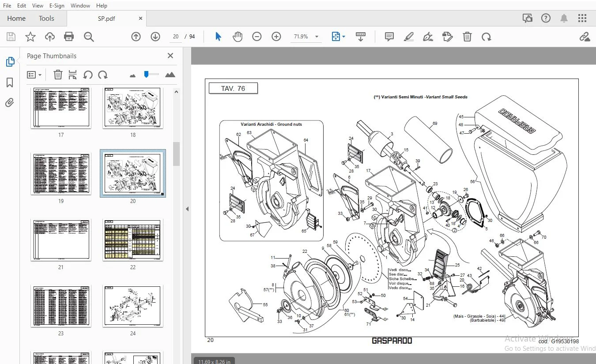Select page 24 thumbnail
This screenshot has width=596, height=364.
133,306
